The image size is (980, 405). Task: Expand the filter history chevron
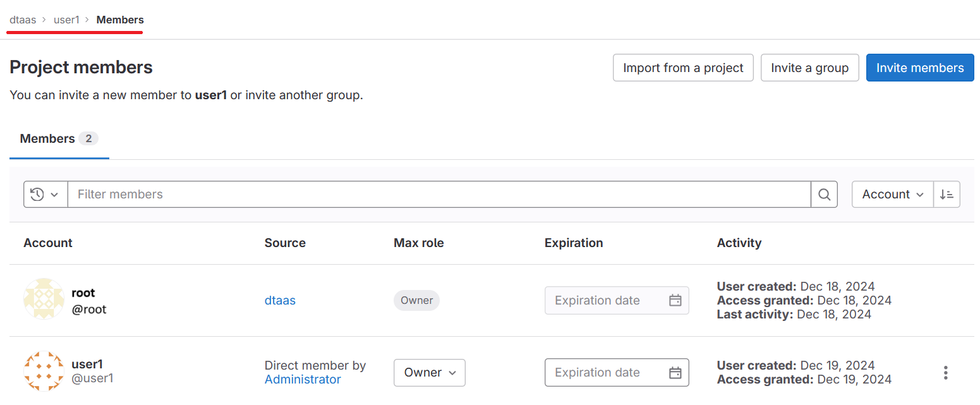point(54,194)
